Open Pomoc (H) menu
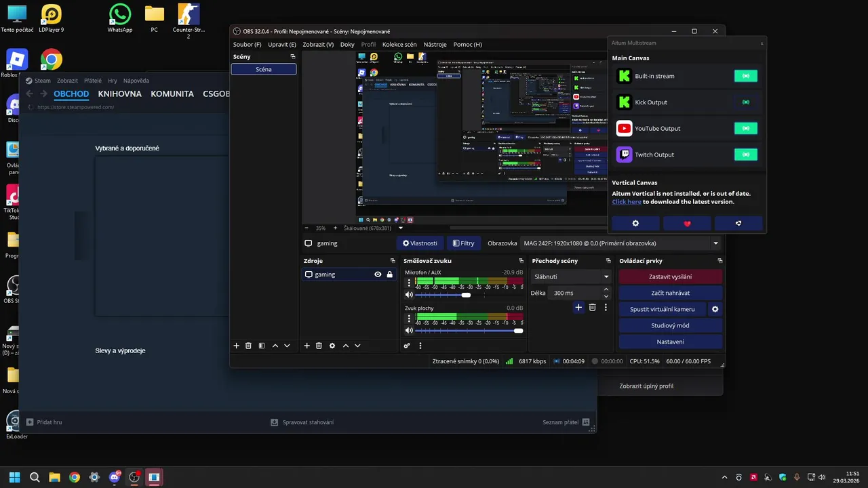 (467, 44)
